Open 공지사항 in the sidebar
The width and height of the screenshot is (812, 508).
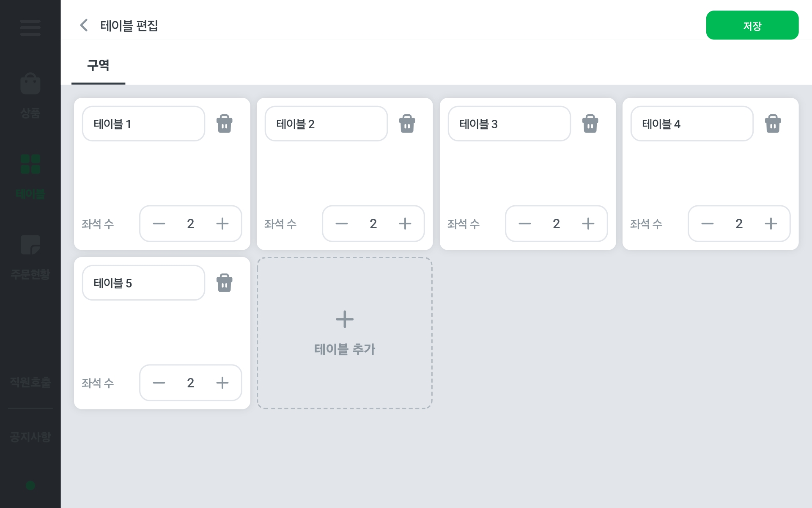[x=30, y=436]
